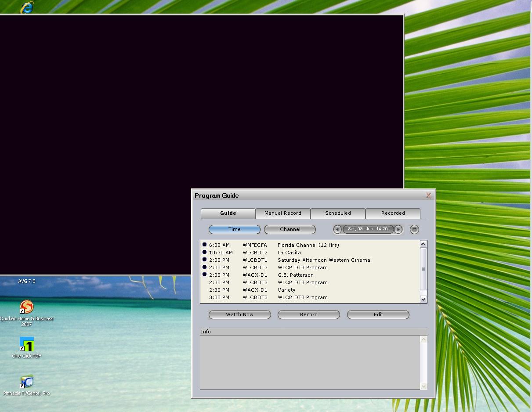
Task: Select Saturday Afternoon Western Cinema listing
Action: [x=323, y=260]
